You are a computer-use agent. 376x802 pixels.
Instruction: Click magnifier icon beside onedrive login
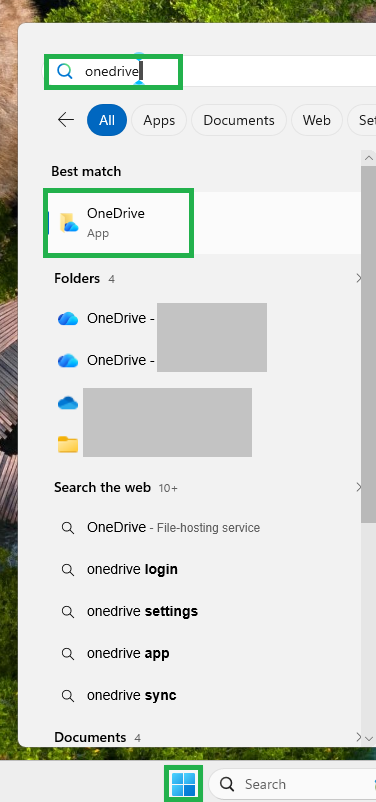tap(68, 569)
